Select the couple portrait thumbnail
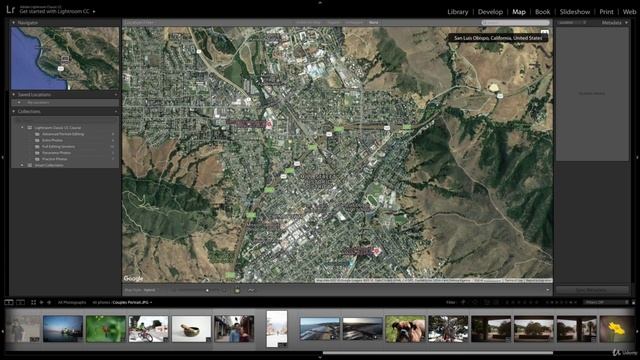 click(x=234, y=329)
